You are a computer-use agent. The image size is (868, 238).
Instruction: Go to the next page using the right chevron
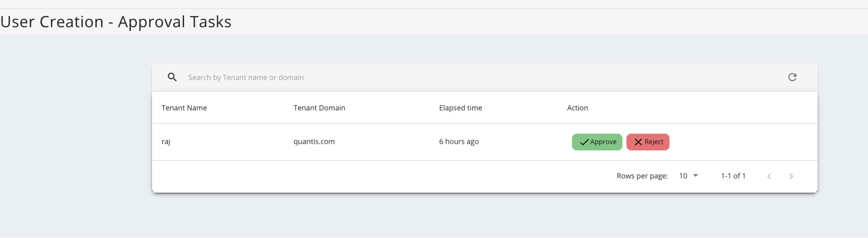[791, 176]
